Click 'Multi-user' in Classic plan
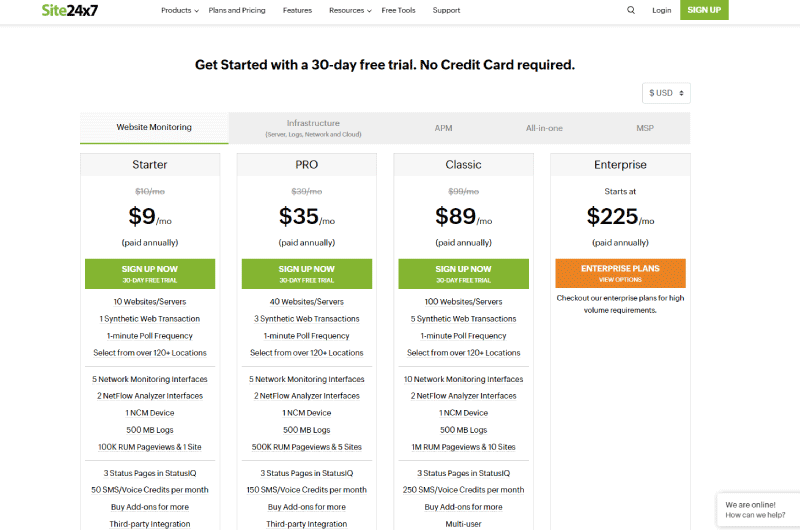Screen dimensions: 800x530 point(463,524)
